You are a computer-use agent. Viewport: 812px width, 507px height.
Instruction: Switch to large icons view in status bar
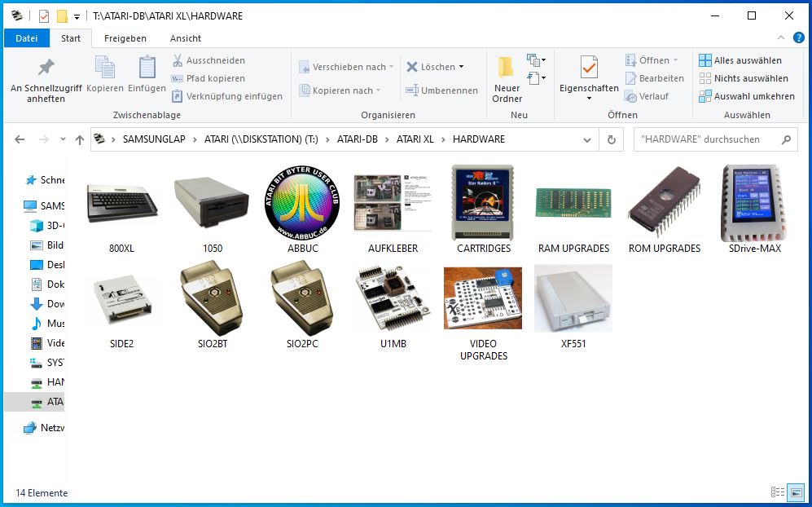796,492
